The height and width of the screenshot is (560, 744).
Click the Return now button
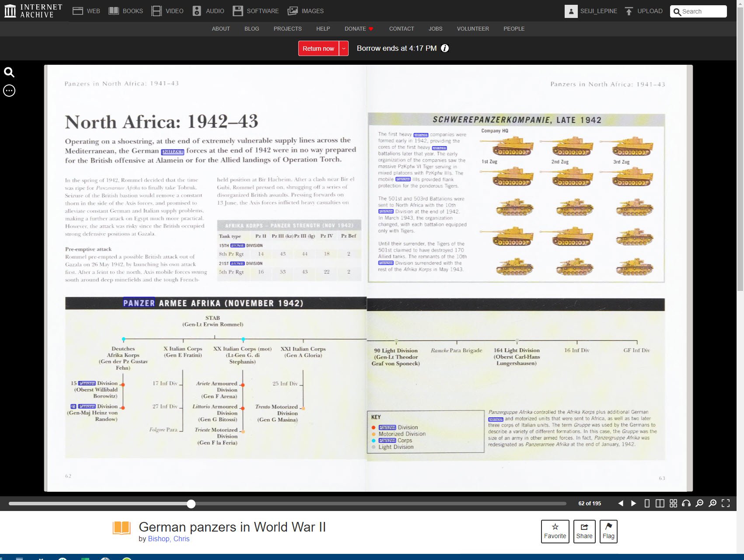[x=318, y=49]
